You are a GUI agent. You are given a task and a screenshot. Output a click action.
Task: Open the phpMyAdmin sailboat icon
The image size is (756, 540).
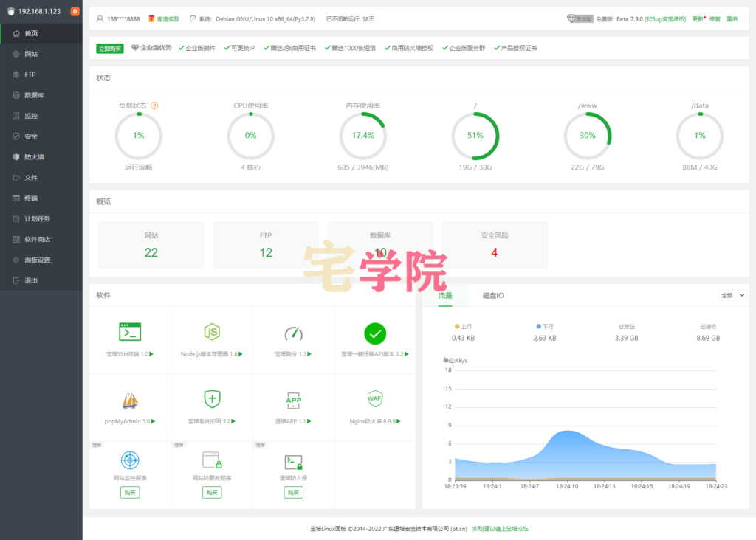pos(130,401)
